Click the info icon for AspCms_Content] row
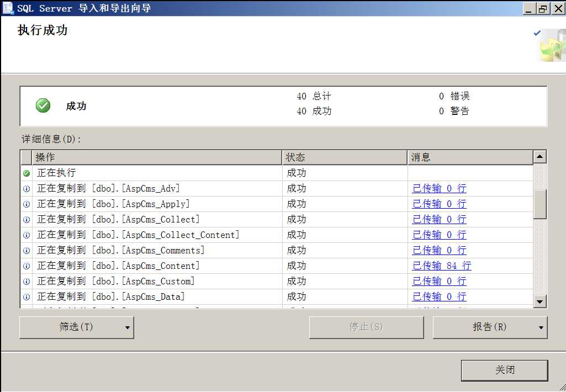This screenshot has height=392, width=566. click(27, 266)
